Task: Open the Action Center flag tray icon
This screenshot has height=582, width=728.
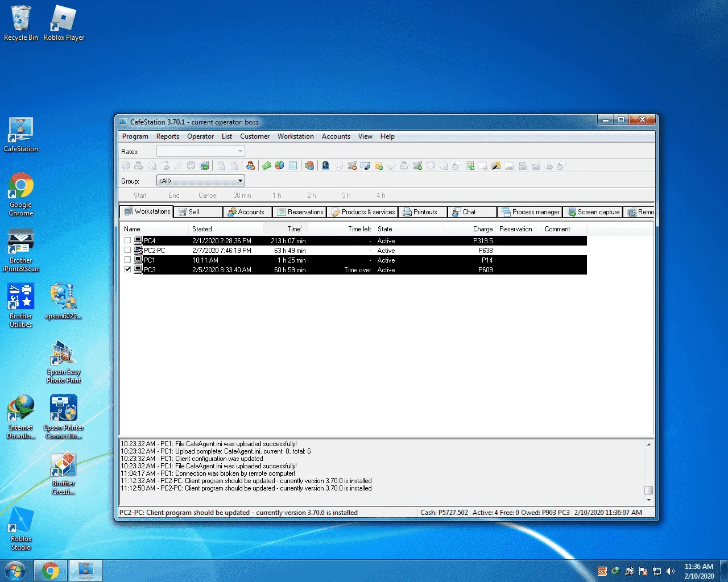Action: (643, 571)
